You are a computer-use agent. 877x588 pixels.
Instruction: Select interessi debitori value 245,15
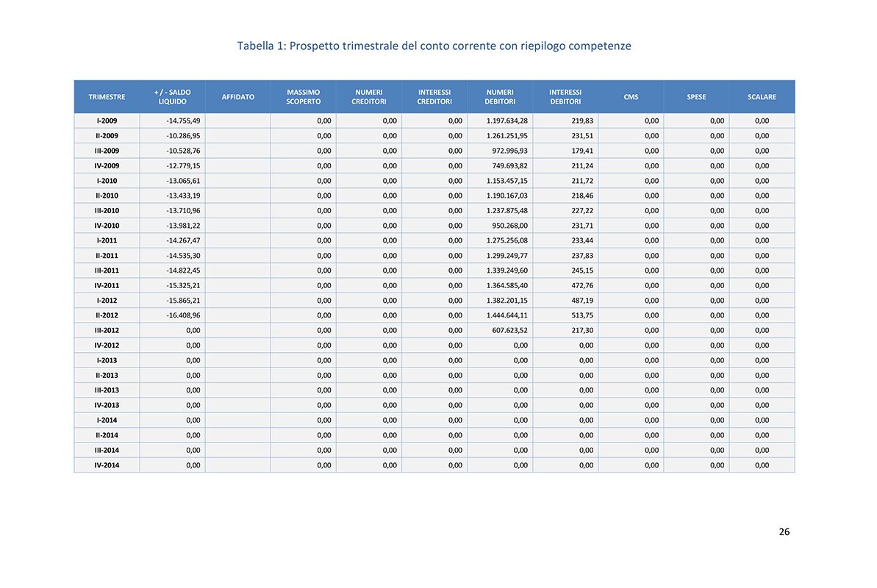click(582, 270)
